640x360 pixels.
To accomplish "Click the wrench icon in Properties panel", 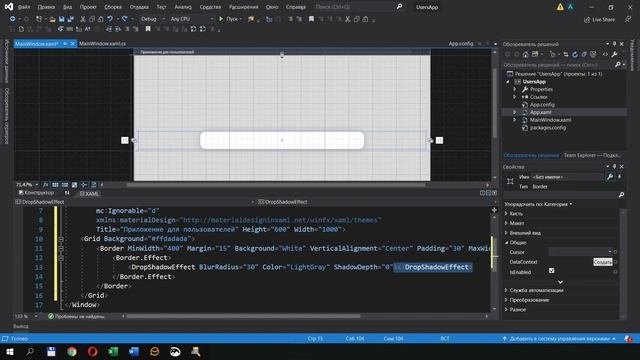I will point(610,177).
